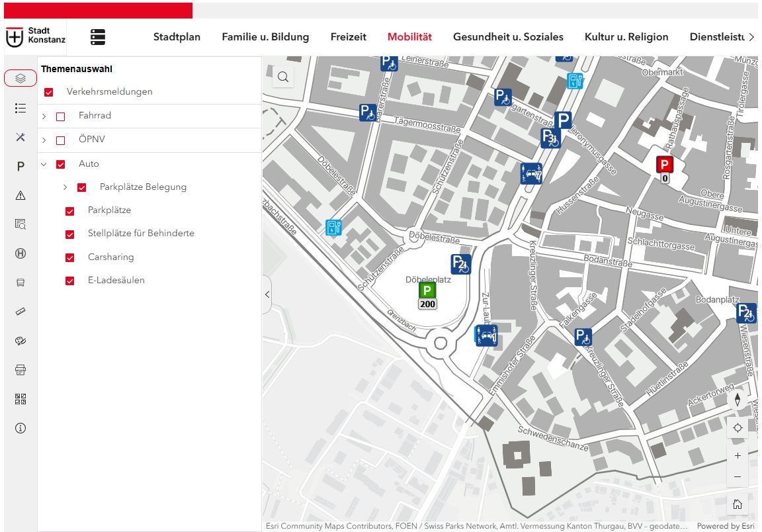This screenshot has height=532, width=762.
Task: Click the Powered by Esri link
Action: pos(728,525)
